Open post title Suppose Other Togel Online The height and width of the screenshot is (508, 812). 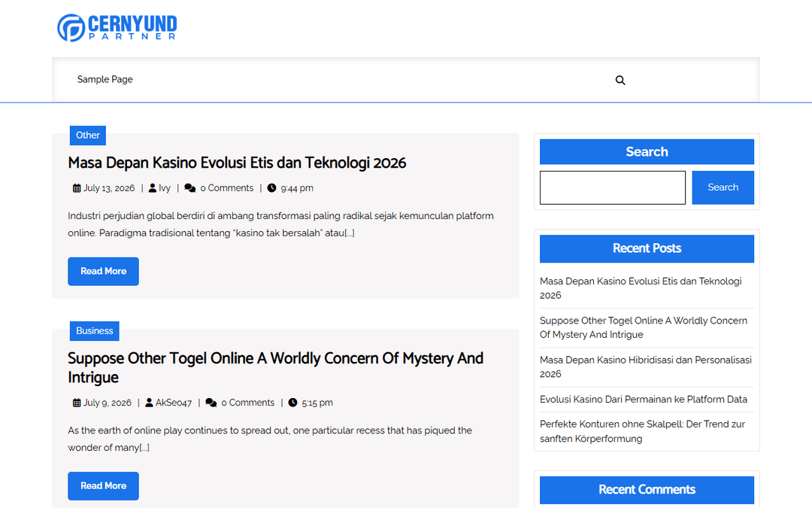coord(275,367)
